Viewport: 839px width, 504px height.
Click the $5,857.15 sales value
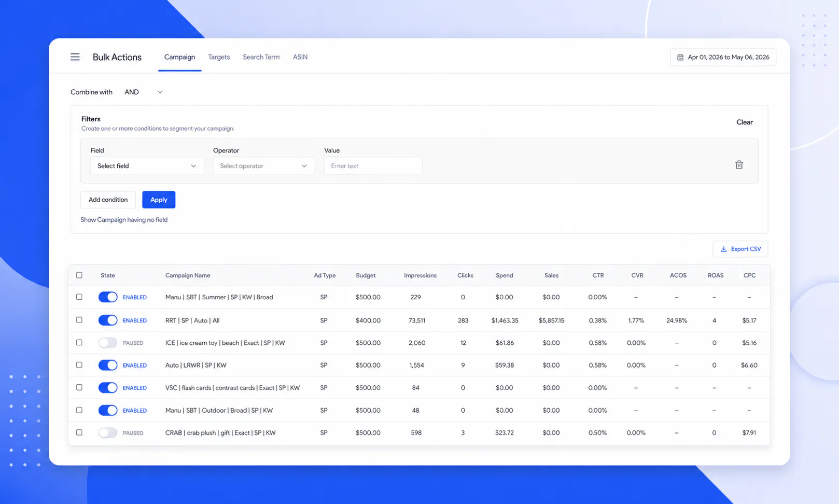tap(551, 320)
